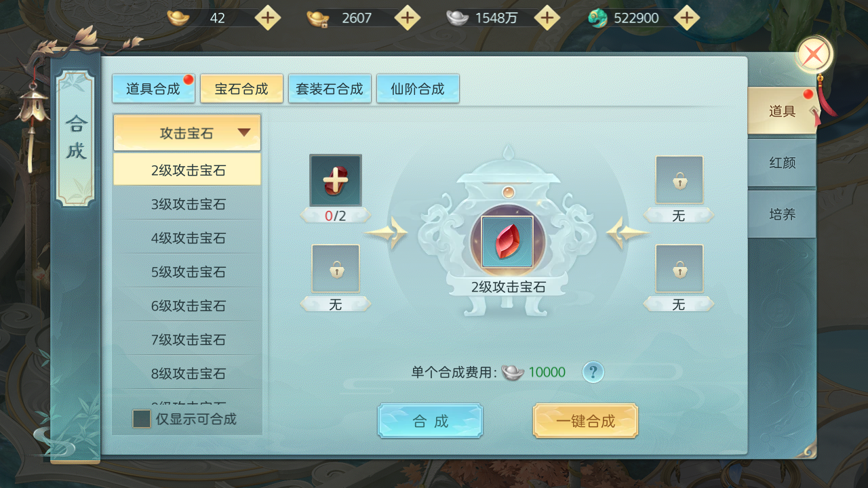Click the red gem in cauldron center
This screenshot has height=488, width=868.
point(507,242)
